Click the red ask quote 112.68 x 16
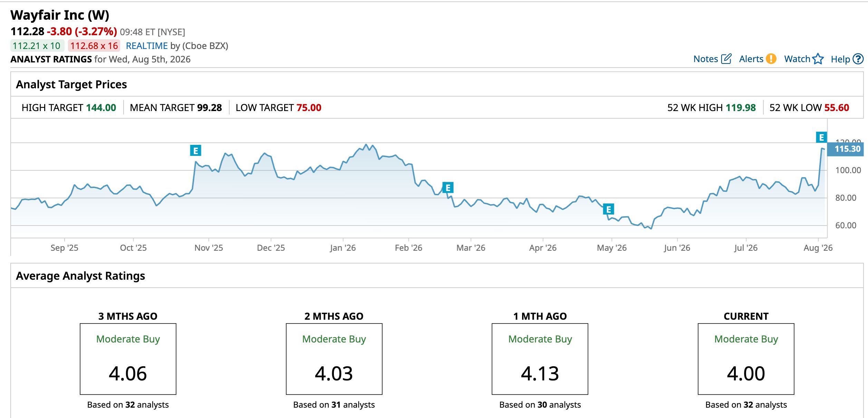 (94, 46)
